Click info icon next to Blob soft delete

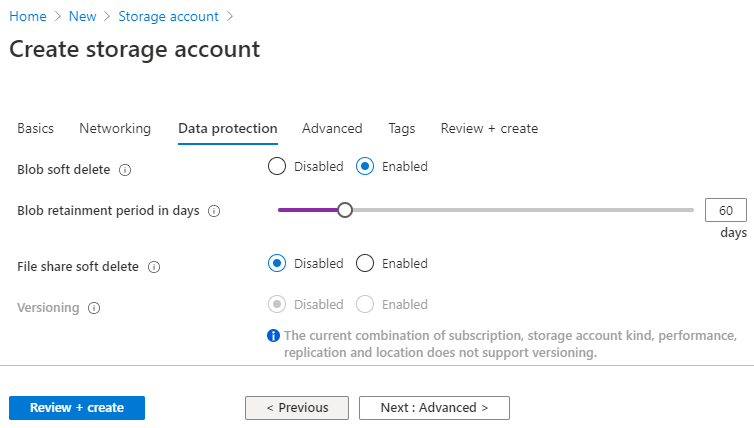(x=125, y=170)
